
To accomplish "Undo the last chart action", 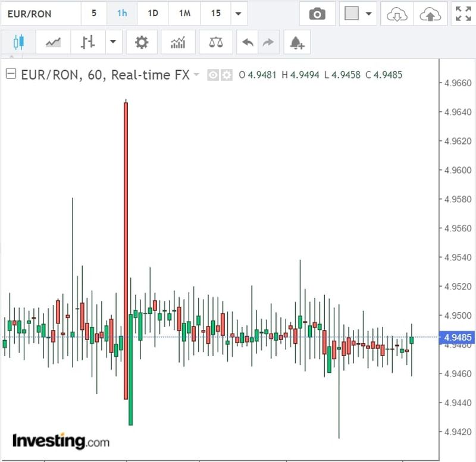I will point(248,42).
